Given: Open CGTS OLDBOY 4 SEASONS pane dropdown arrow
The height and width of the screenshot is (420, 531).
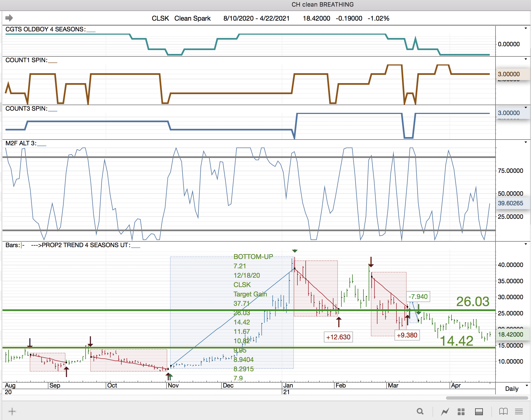Looking at the screenshot, I should pyautogui.click(x=525, y=28).
